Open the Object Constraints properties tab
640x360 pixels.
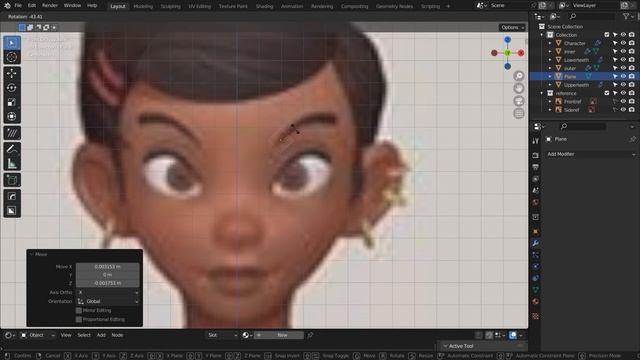(536, 278)
